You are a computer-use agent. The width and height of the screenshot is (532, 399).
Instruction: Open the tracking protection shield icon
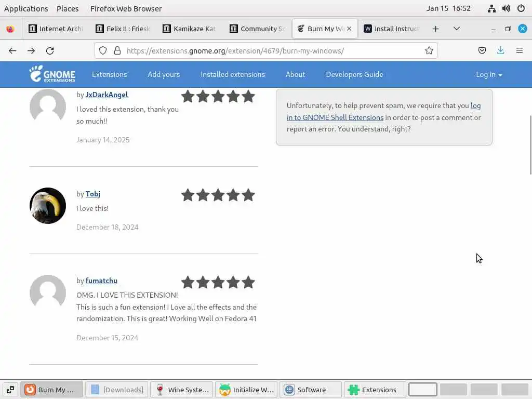pos(103,51)
